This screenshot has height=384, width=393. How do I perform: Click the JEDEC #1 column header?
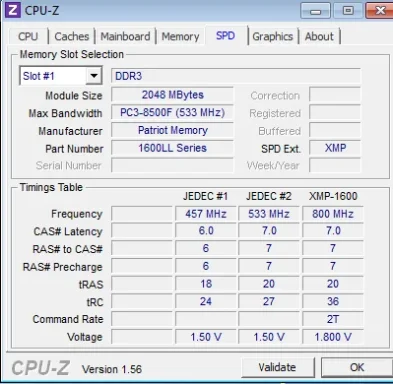click(205, 196)
